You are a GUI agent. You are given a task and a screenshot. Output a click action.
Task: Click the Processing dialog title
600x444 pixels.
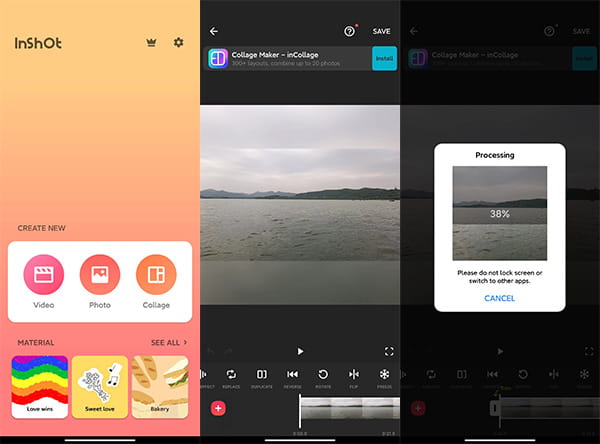[495, 155]
